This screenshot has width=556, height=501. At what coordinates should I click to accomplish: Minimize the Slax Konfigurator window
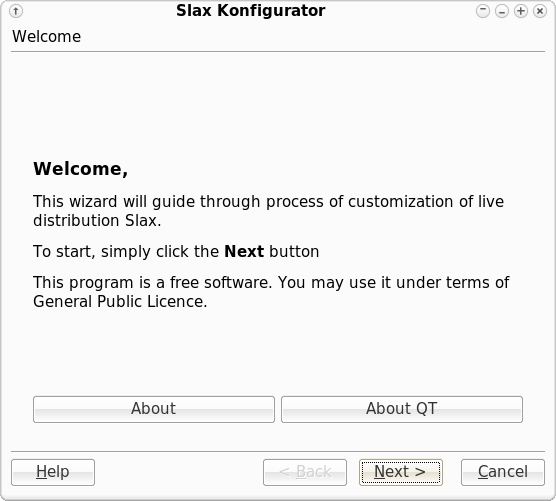[x=502, y=11]
